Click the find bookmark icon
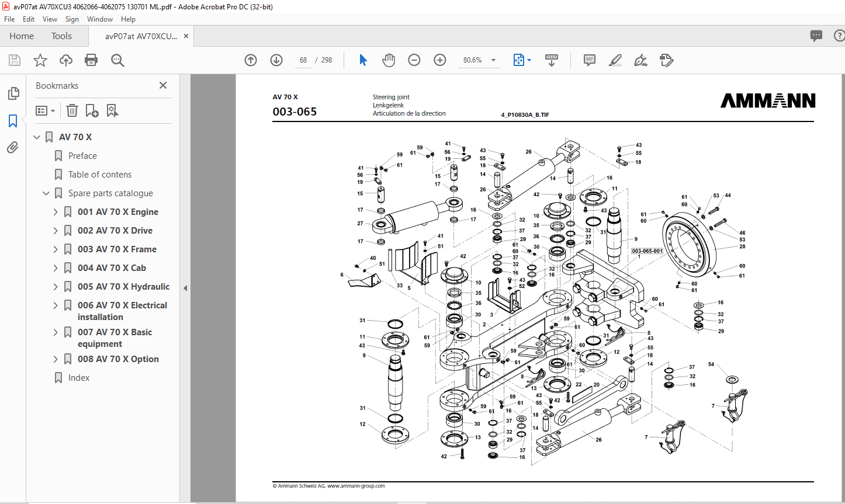The width and height of the screenshot is (845, 504). click(x=113, y=110)
